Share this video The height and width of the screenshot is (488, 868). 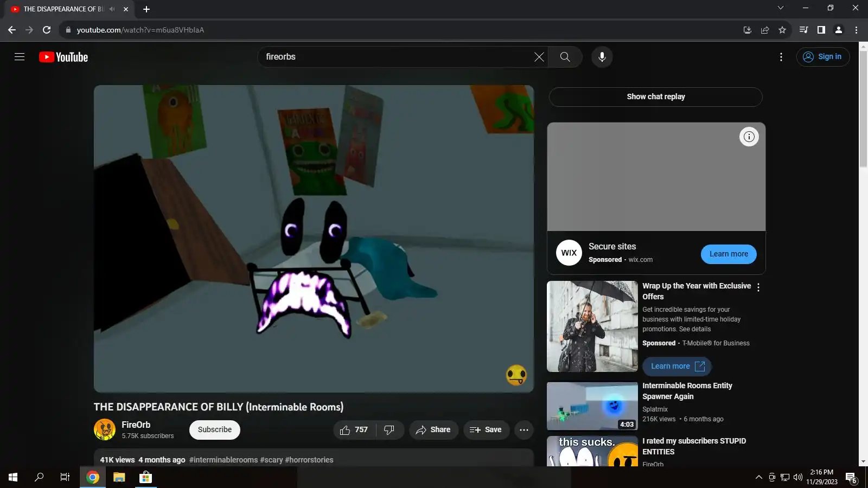433,429
